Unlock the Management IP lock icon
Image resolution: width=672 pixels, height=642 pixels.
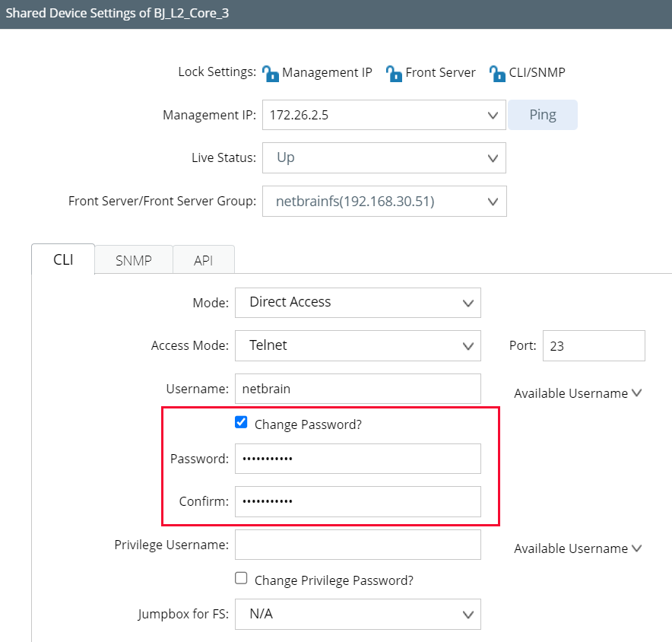(271, 72)
